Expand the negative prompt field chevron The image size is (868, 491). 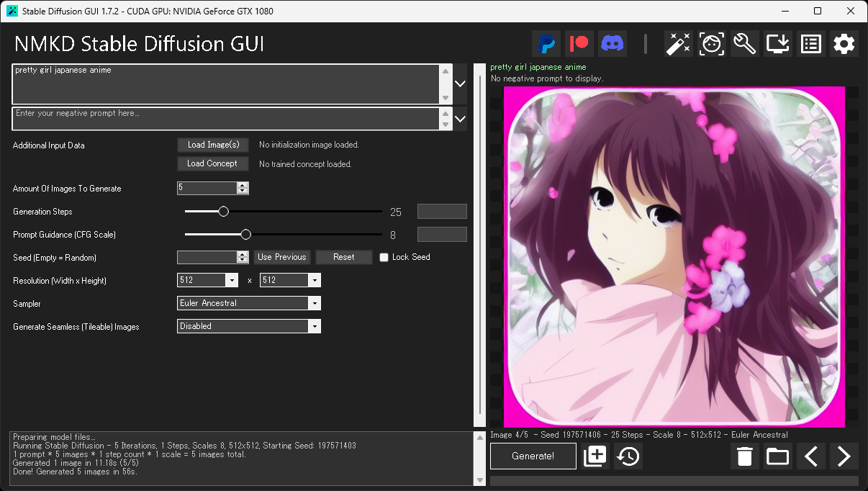(460, 118)
